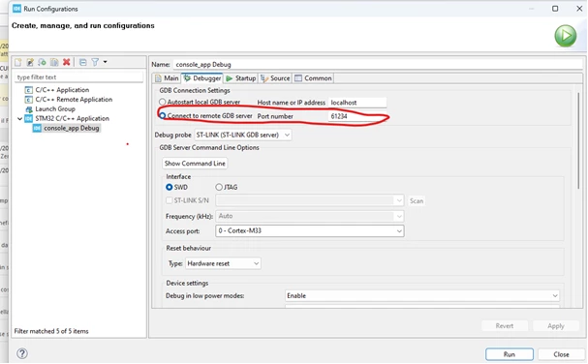Click the 'Device settings' group label
The image size is (588, 364).
click(x=187, y=283)
